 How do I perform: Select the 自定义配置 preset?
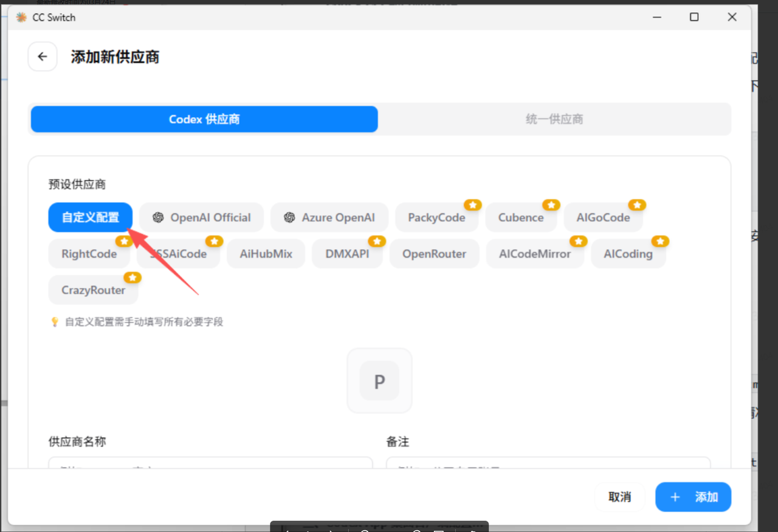[91, 217]
